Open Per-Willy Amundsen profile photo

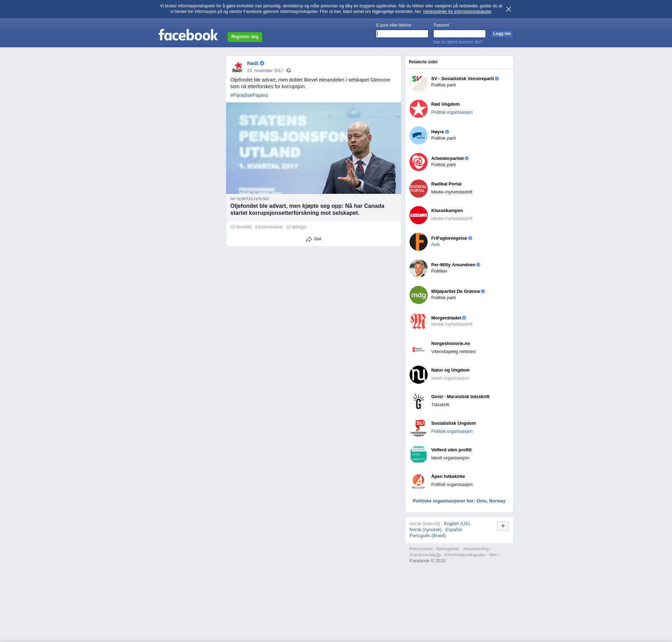coord(419,268)
